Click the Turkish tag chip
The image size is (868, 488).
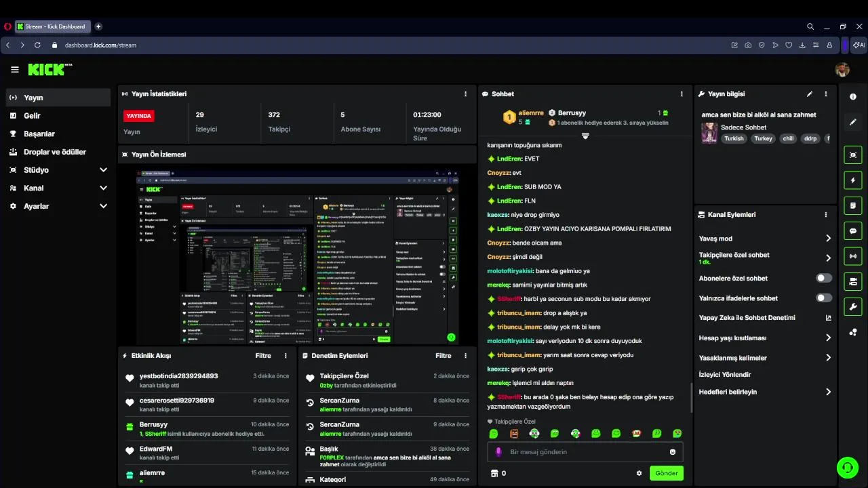pos(734,138)
